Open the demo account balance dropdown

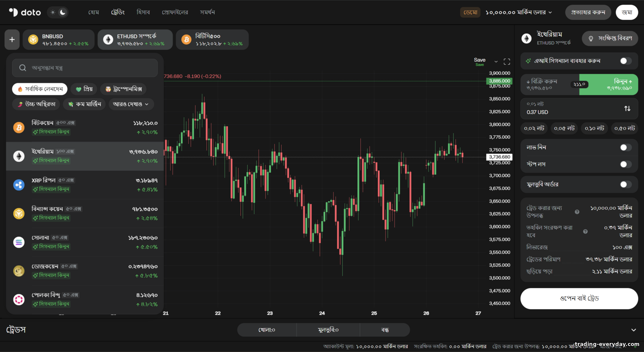click(x=519, y=12)
